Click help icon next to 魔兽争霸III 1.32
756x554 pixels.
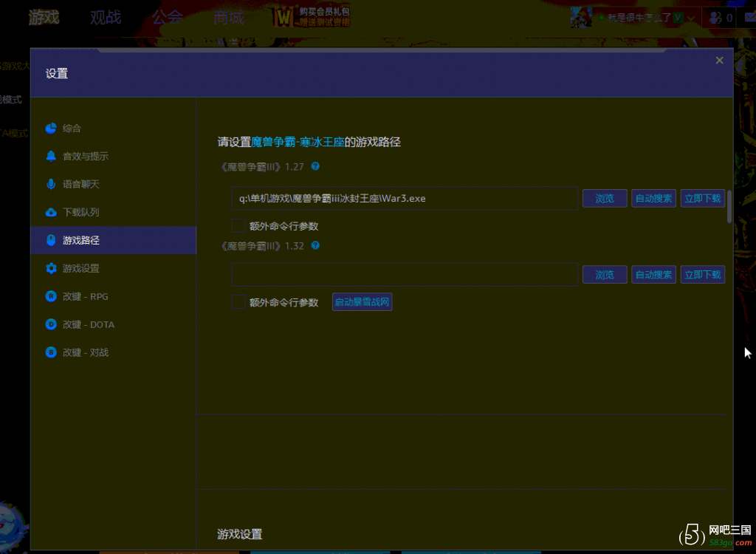[315, 246]
